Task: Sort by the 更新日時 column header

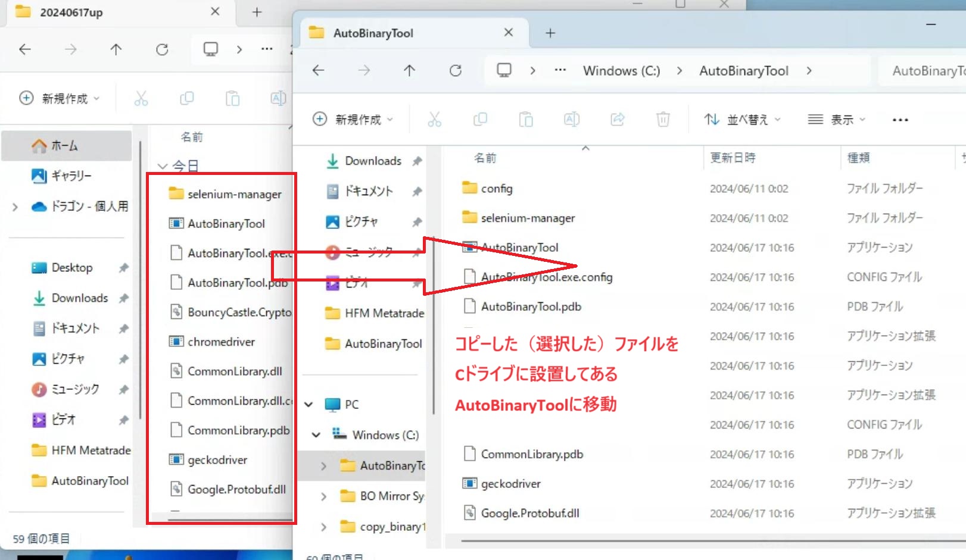Action: pos(733,158)
